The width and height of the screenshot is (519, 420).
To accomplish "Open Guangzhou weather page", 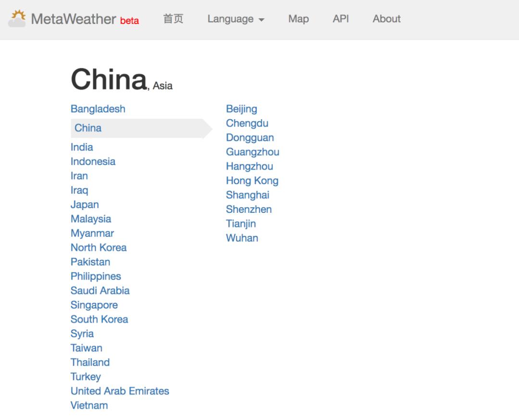I will click(253, 152).
